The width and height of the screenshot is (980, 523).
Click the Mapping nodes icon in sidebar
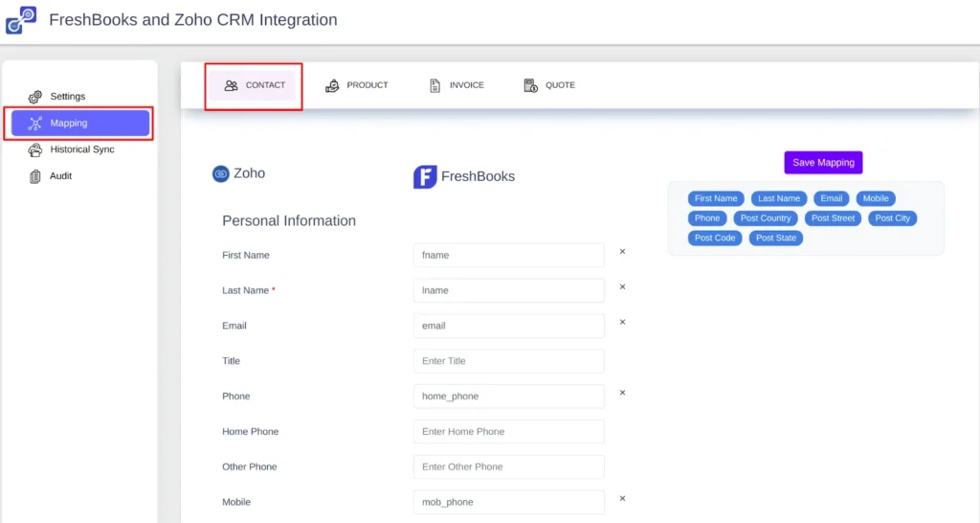(x=35, y=124)
